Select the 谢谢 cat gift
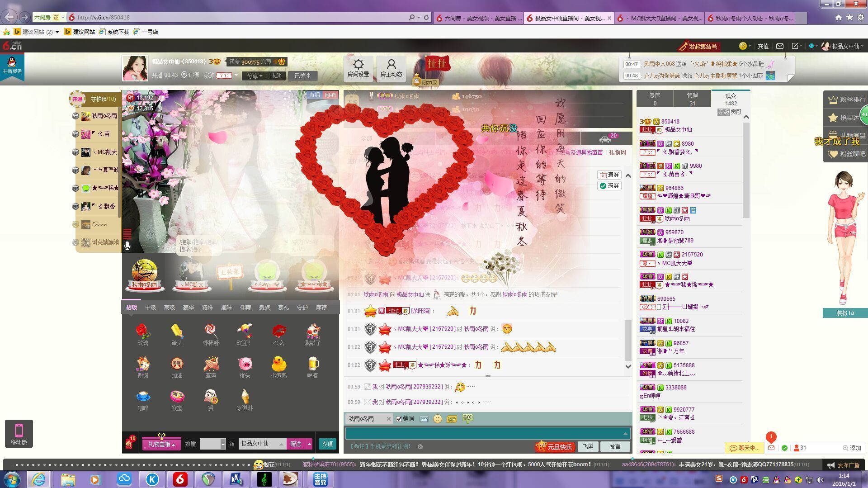The height and width of the screenshot is (488, 868). [143, 364]
